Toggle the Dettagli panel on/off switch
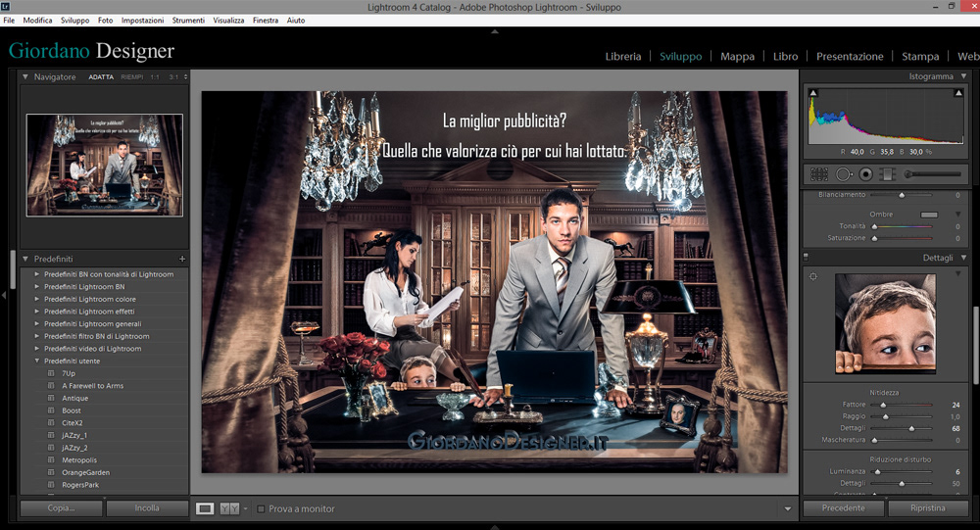 (806, 257)
